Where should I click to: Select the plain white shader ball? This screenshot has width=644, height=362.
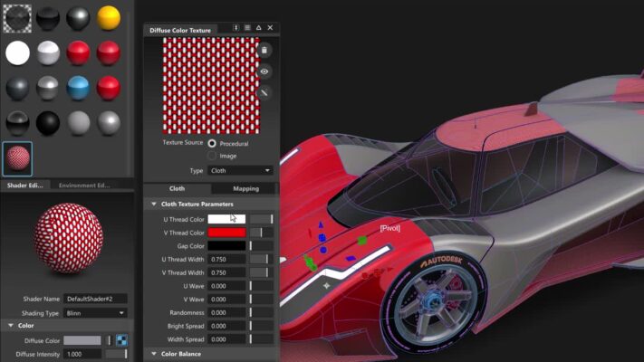click(17, 53)
